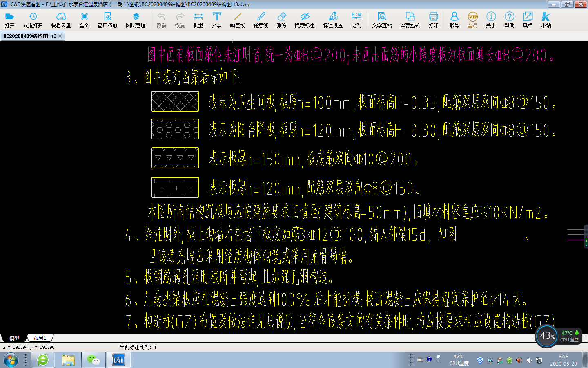Viewport: 588px width, 368px height.
Task: Open 文字查找 text search
Action: tap(382, 20)
